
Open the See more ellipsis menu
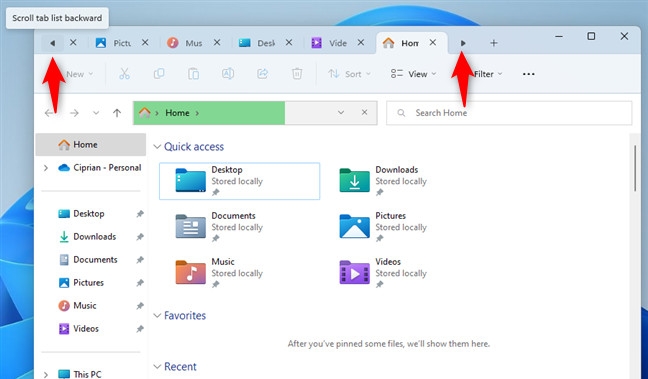click(x=529, y=74)
